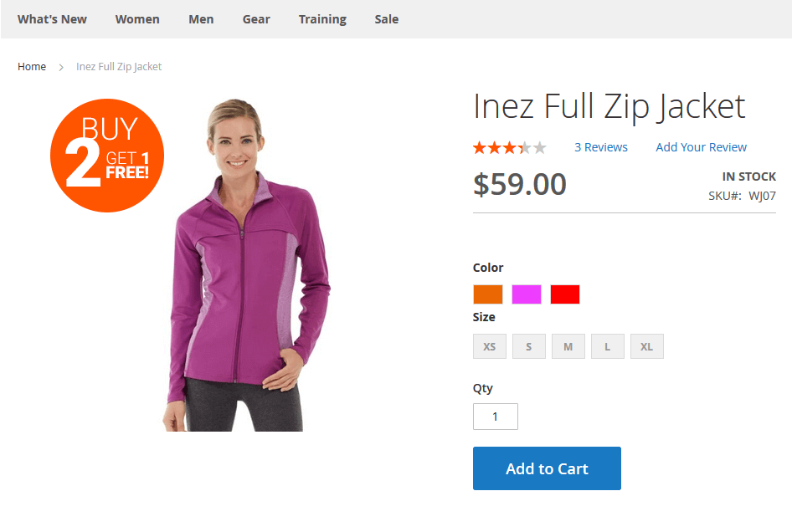Open the What's New menu
The image size is (792, 532).
click(52, 19)
